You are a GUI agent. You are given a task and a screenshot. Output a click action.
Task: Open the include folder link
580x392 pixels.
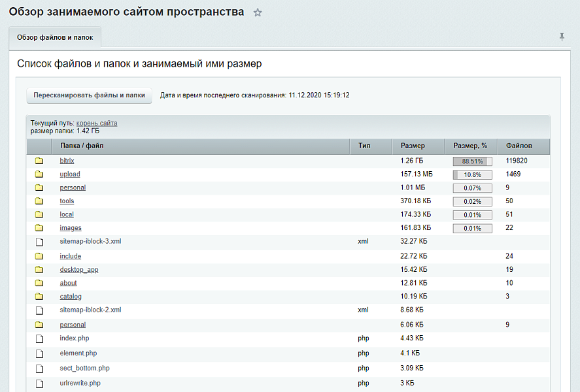click(x=71, y=256)
